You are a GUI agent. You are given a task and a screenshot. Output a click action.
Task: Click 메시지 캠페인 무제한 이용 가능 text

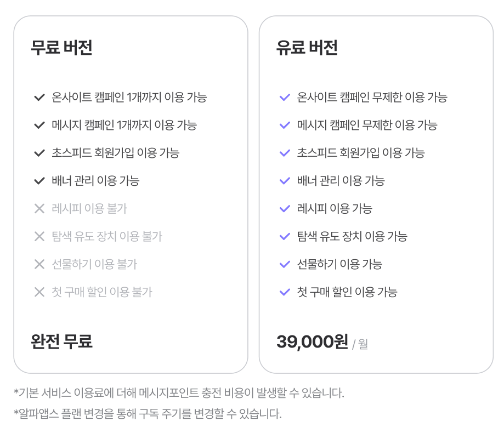[x=367, y=126]
